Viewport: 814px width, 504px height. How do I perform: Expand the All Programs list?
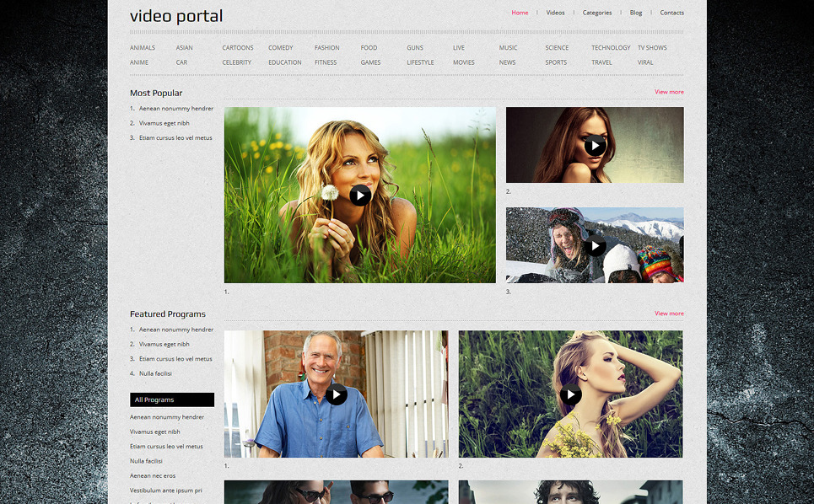[171, 399]
